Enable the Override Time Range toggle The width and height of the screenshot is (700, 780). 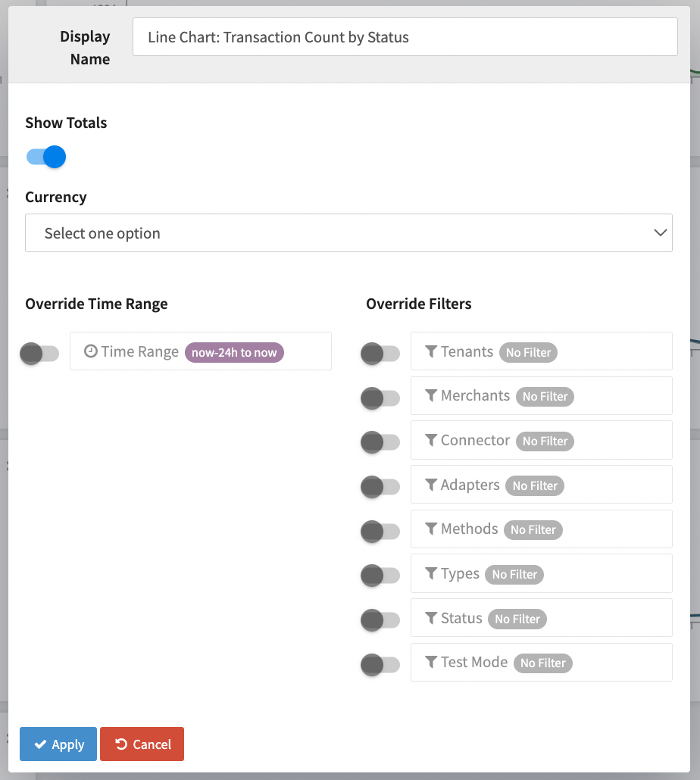coord(39,353)
